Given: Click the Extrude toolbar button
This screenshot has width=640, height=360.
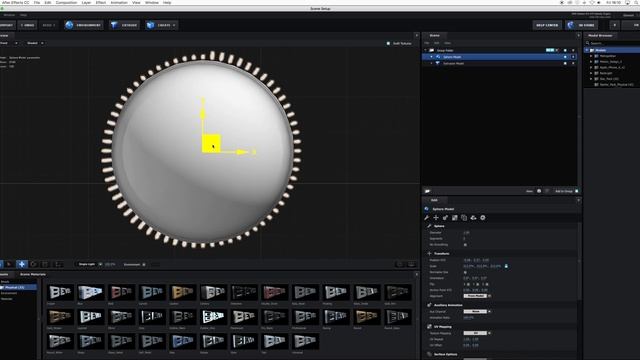Looking at the screenshot, I should pyautogui.click(x=124, y=25).
